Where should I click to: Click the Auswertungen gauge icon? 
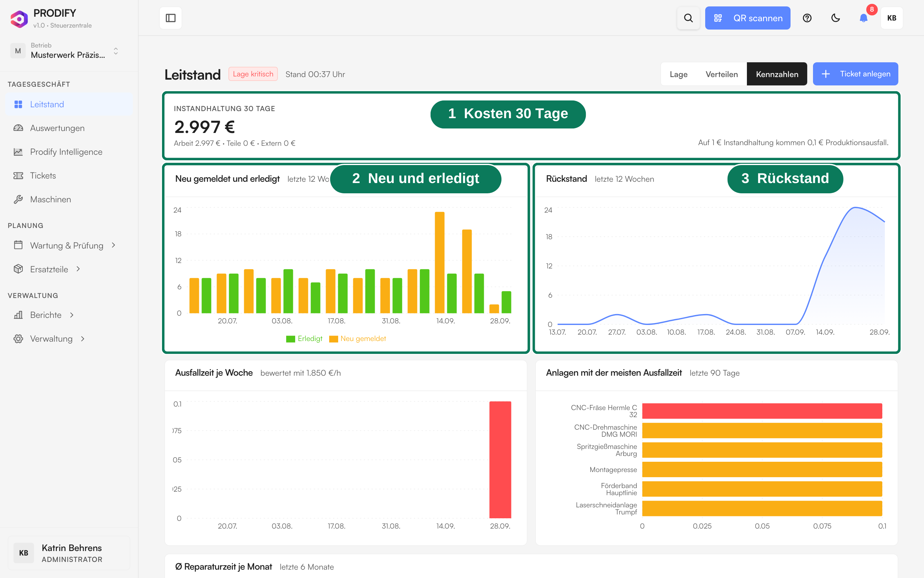pos(18,128)
